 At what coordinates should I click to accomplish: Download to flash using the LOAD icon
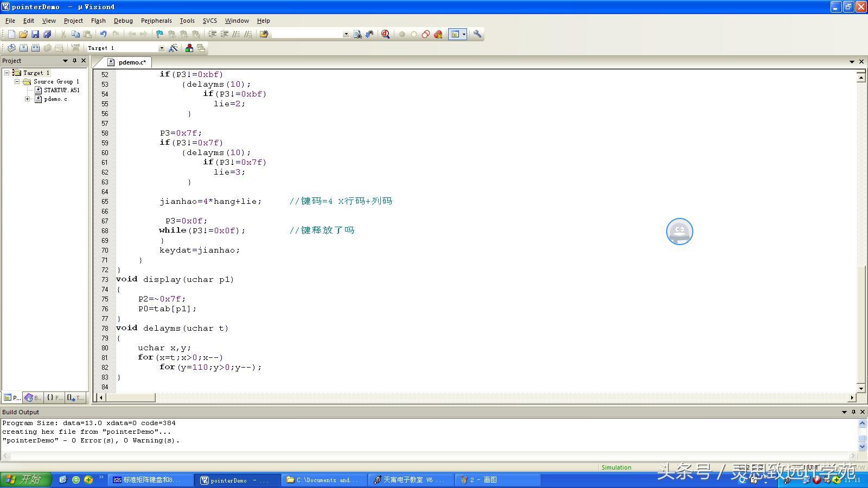pyautogui.click(x=75, y=48)
